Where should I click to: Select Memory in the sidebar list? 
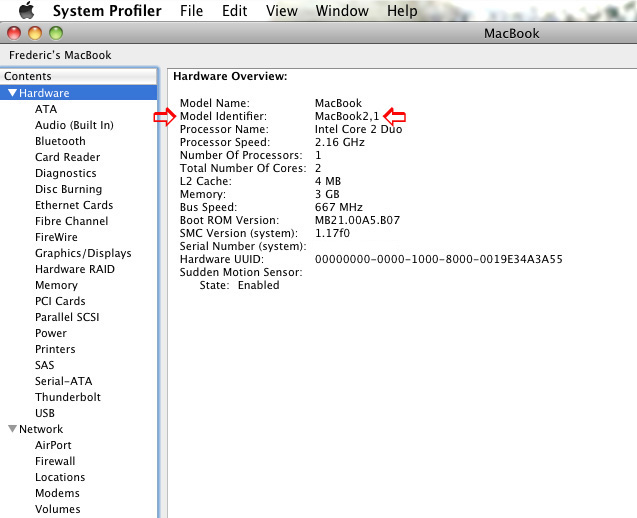(x=56, y=286)
